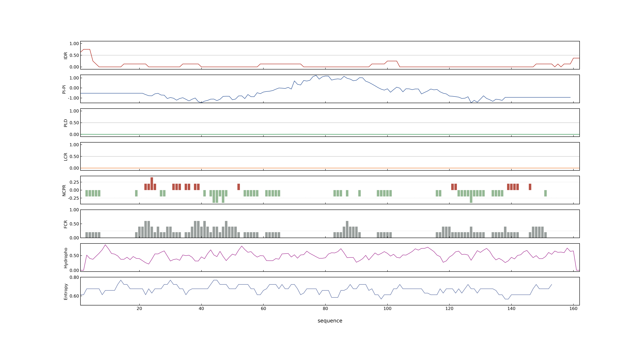Click the Pi-Pi axis label
This screenshot has height=343, width=644.
64,89
